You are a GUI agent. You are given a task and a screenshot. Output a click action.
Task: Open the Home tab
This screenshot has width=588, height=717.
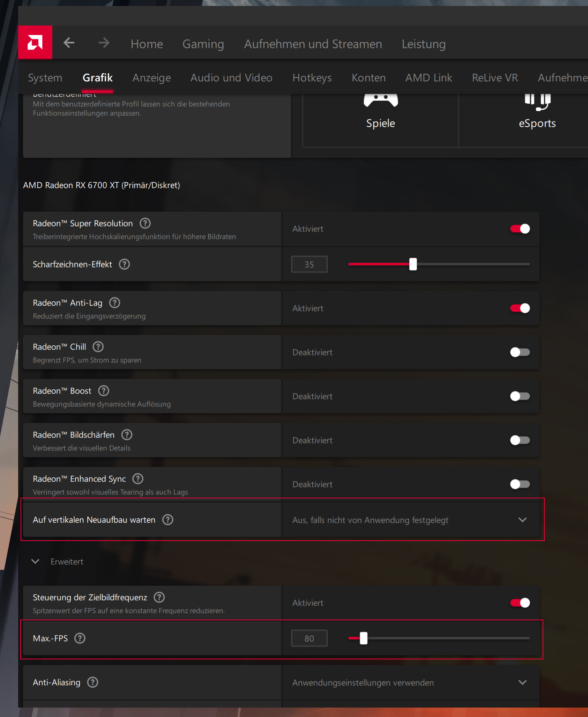pyautogui.click(x=147, y=44)
